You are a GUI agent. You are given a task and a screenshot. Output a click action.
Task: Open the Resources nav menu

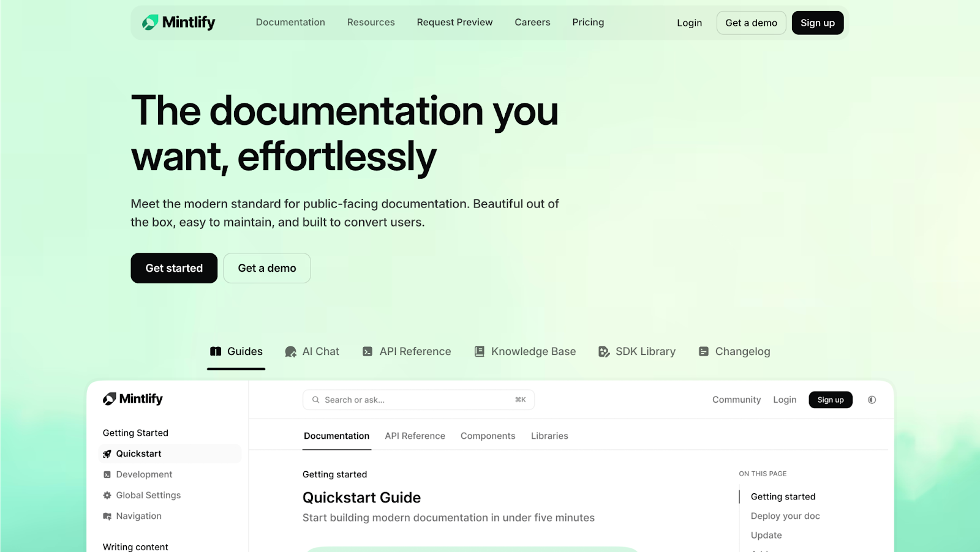(x=371, y=22)
